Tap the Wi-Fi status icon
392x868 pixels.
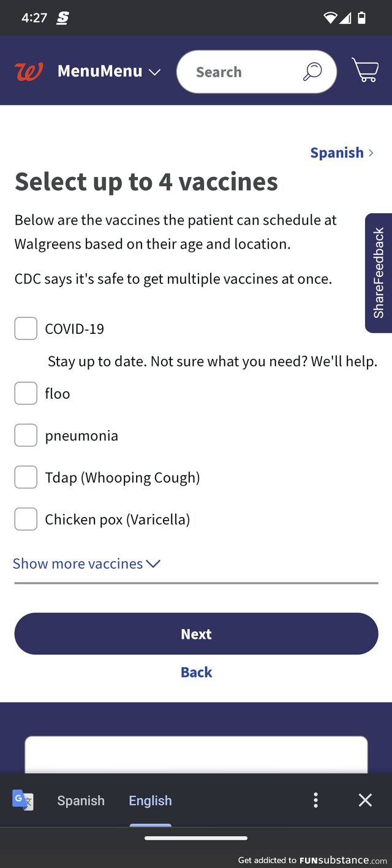click(x=330, y=18)
